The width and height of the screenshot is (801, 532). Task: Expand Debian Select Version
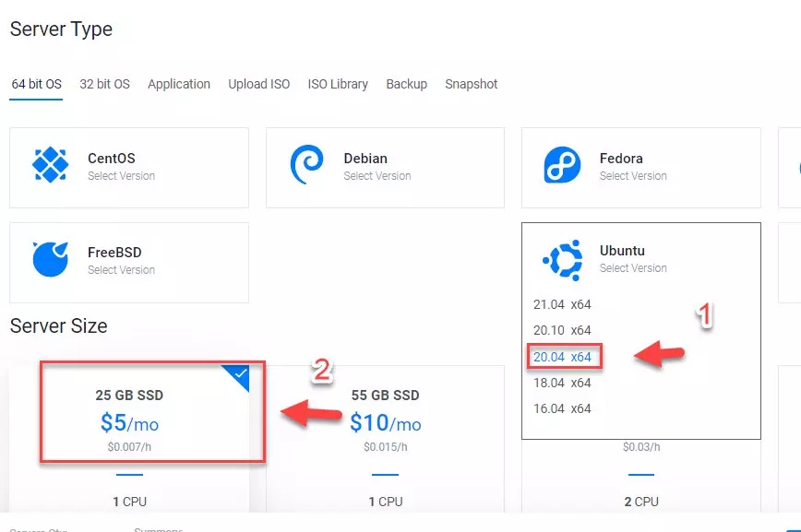click(377, 175)
